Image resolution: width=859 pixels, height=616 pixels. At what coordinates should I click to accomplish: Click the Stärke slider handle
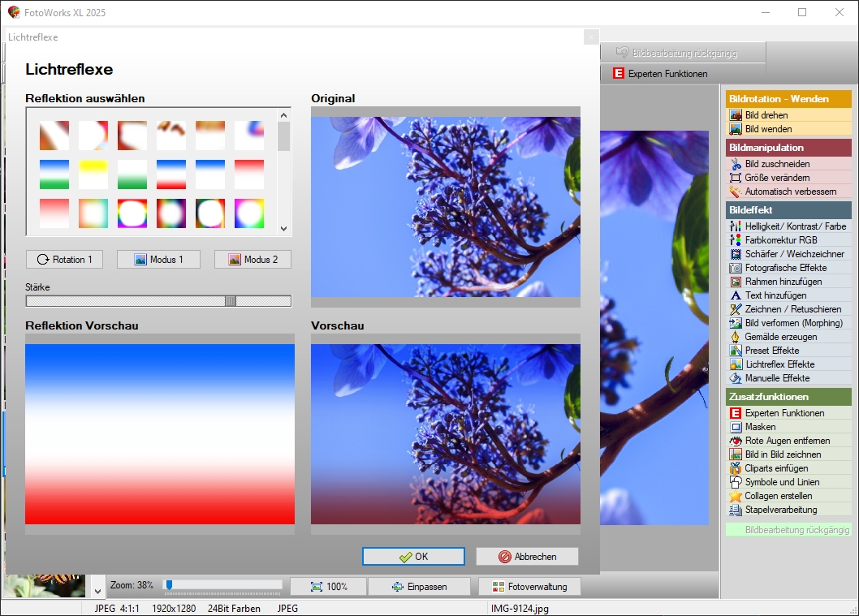point(231,301)
